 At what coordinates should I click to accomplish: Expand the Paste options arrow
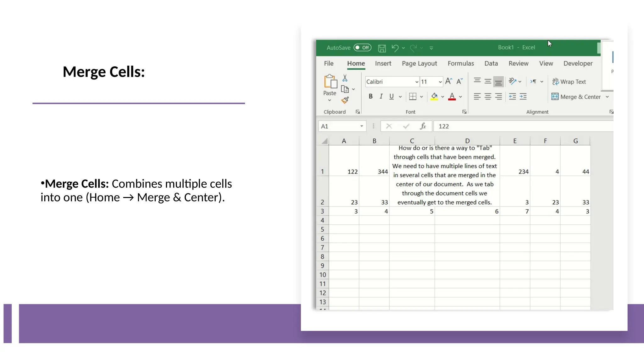click(330, 100)
